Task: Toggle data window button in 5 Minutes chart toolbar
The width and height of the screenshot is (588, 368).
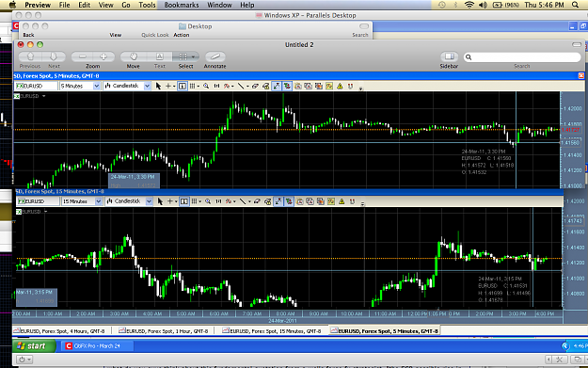Action: 183,86
